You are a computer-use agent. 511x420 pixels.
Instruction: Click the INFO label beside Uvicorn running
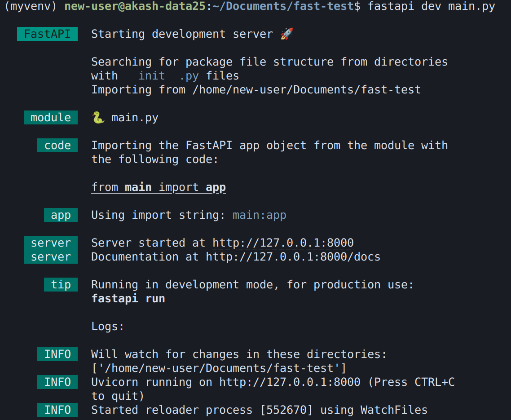pyautogui.click(x=57, y=382)
